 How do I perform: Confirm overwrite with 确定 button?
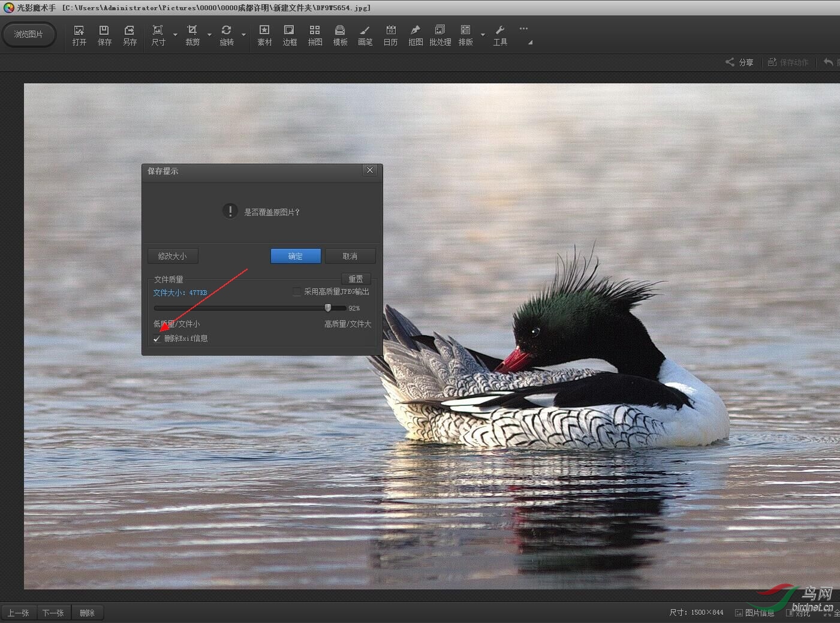pos(296,256)
